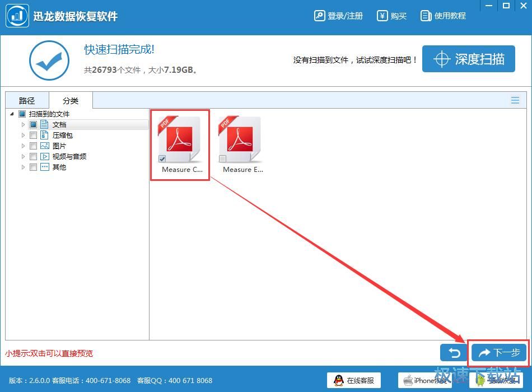Go back with the return arrow button
Image resolution: width=532 pixels, height=392 pixels.
(x=454, y=353)
